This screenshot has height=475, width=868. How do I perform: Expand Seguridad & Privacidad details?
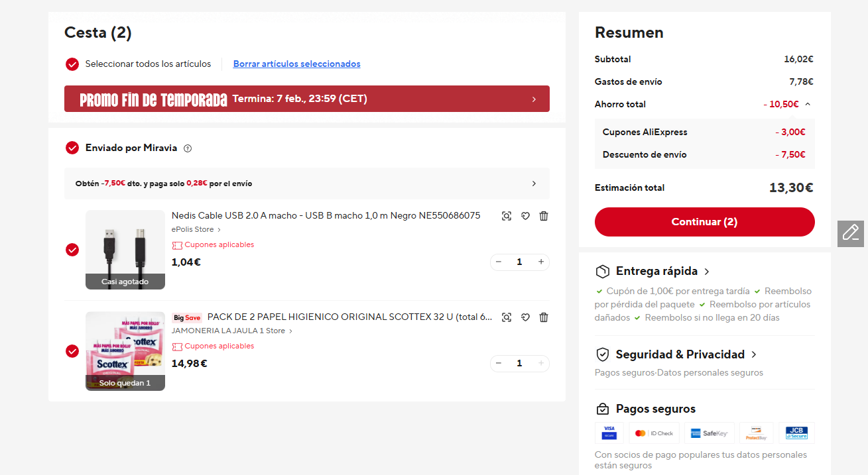point(754,354)
